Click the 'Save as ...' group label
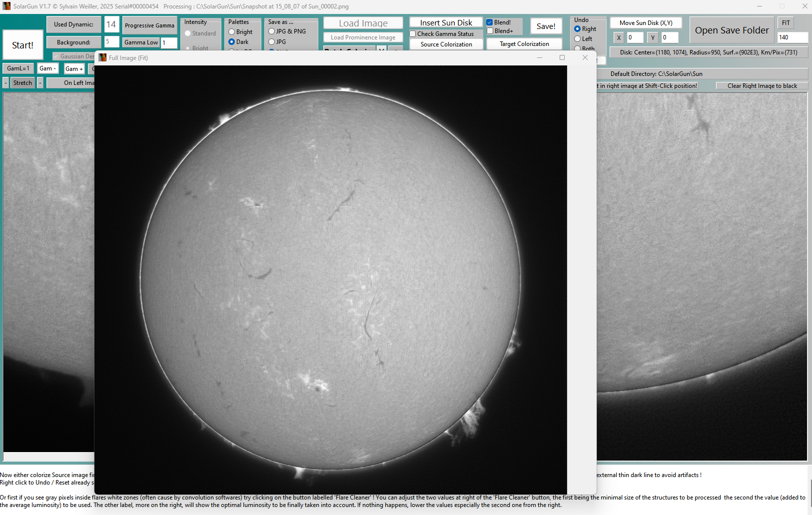 click(281, 22)
